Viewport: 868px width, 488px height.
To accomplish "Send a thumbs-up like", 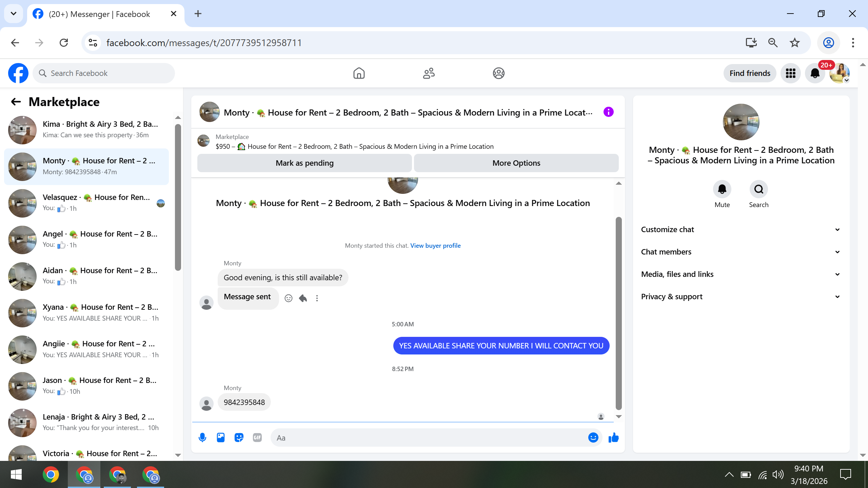I will pos(613,438).
